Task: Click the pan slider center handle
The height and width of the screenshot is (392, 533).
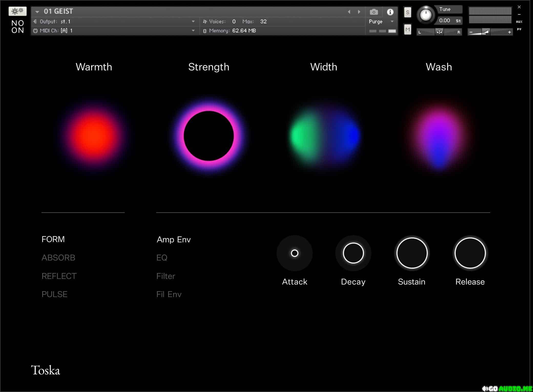Action: click(439, 32)
